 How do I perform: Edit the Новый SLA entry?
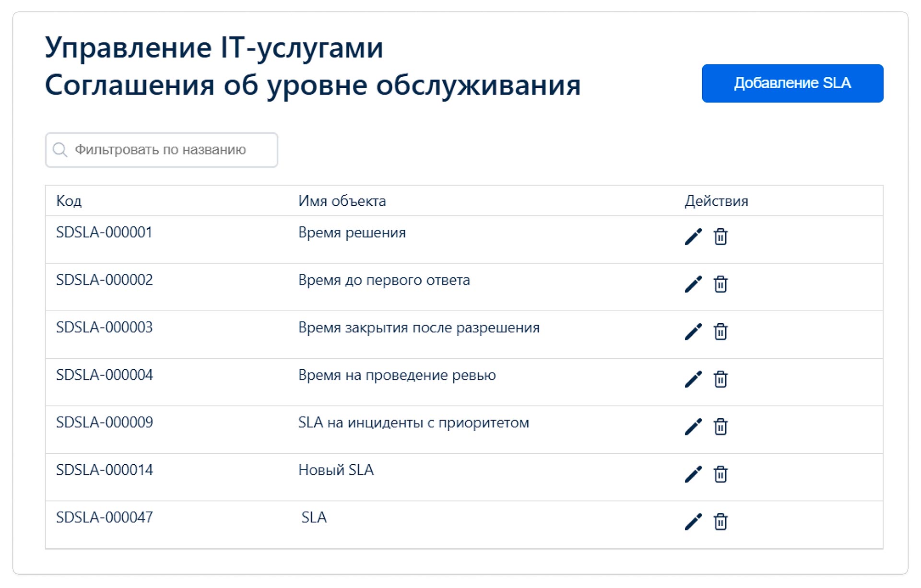coord(693,474)
